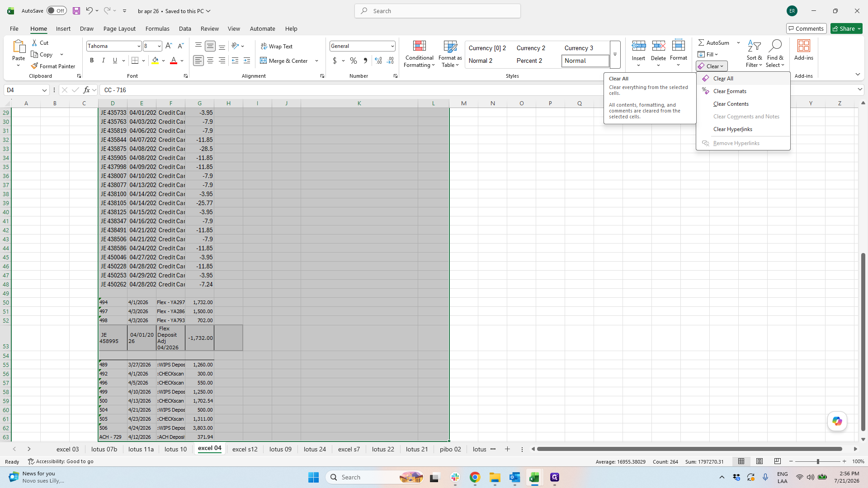Open the font size dropdown
The width and height of the screenshot is (868, 488).
159,46
